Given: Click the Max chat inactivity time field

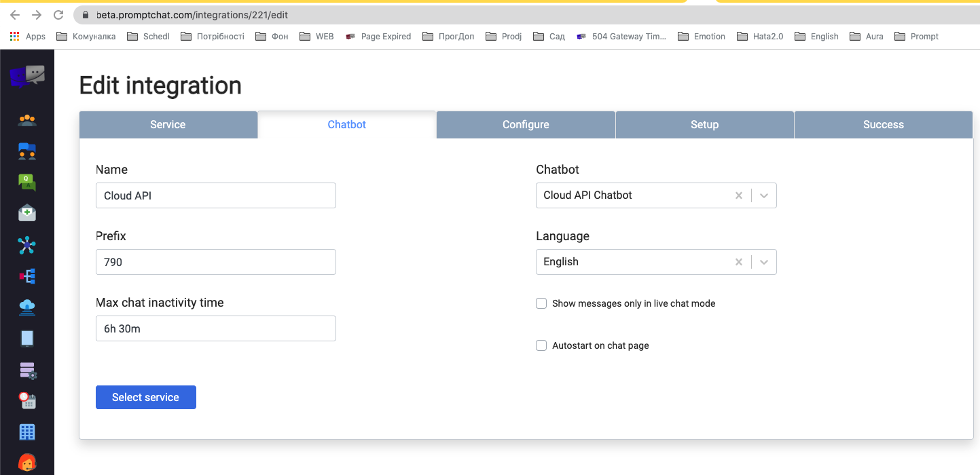Looking at the screenshot, I should (x=216, y=328).
